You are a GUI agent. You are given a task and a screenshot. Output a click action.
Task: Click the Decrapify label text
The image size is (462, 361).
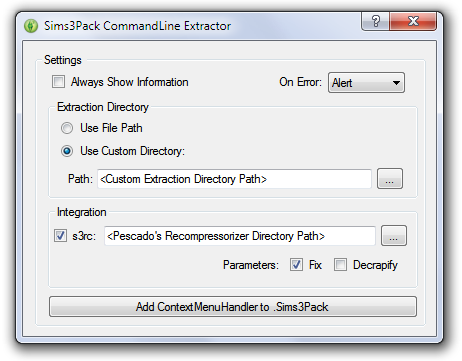[375, 265]
